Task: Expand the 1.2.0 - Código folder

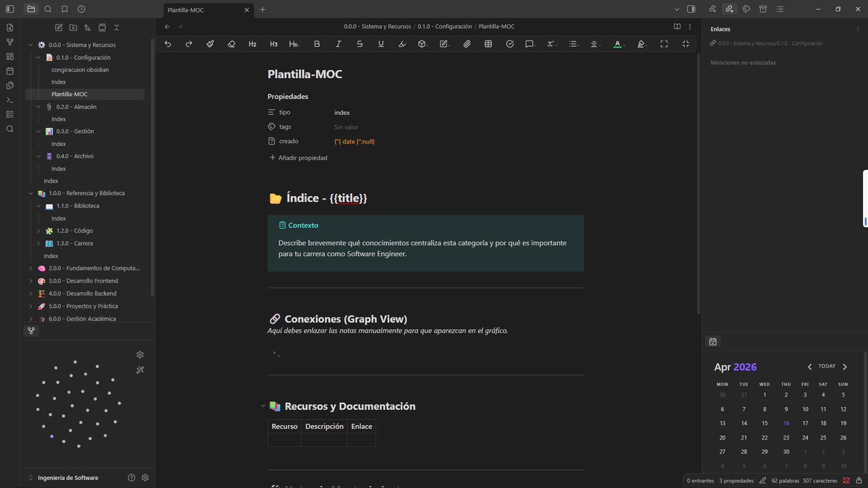Action: [38, 231]
